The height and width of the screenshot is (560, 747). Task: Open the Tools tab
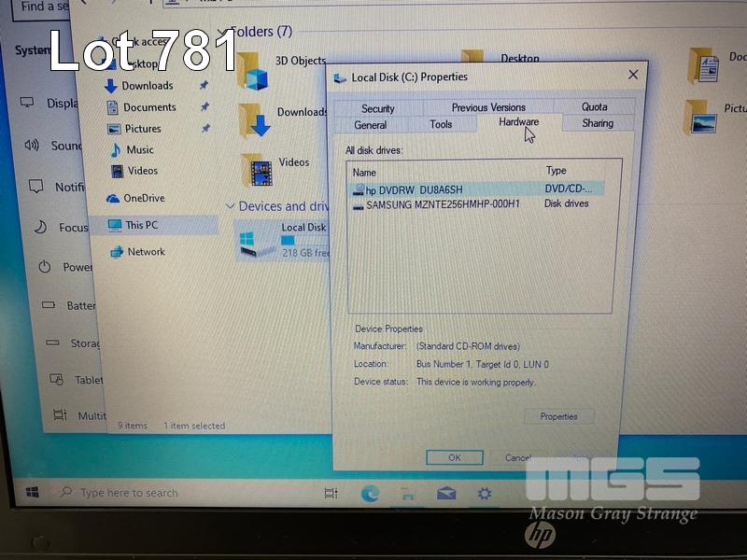(x=441, y=124)
